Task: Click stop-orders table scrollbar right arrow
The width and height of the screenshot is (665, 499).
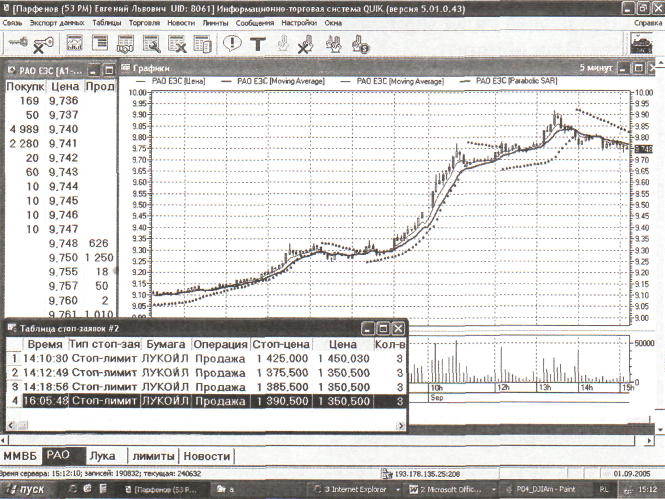Action: click(x=400, y=425)
